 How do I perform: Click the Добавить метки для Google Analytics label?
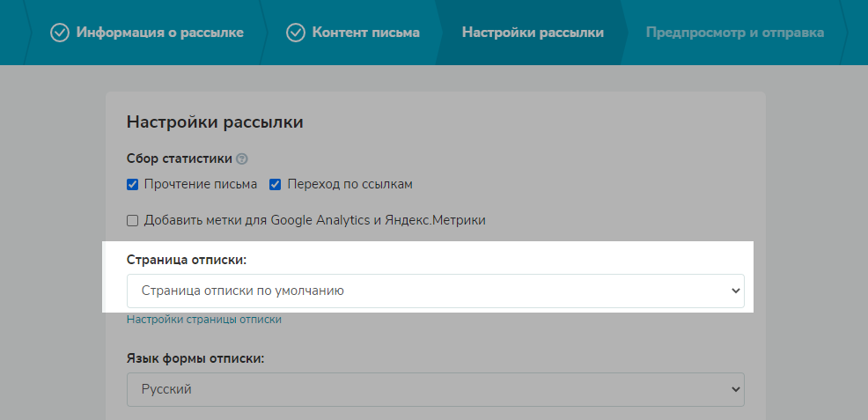pos(314,220)
